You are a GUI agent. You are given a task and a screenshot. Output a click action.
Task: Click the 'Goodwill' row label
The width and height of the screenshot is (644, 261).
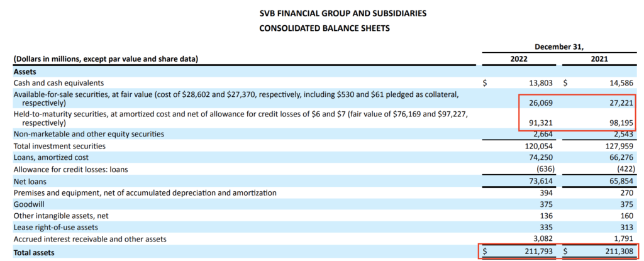point(28,204)
